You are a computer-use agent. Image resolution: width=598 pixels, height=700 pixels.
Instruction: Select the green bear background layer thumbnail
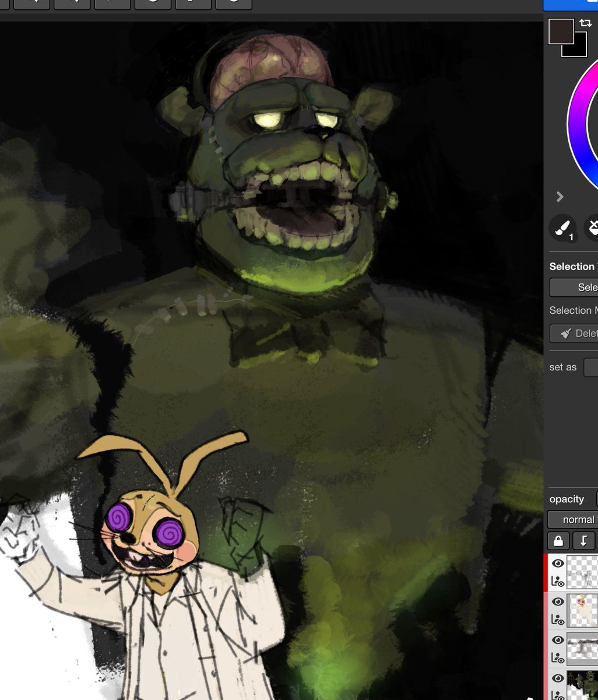point(582,685)
